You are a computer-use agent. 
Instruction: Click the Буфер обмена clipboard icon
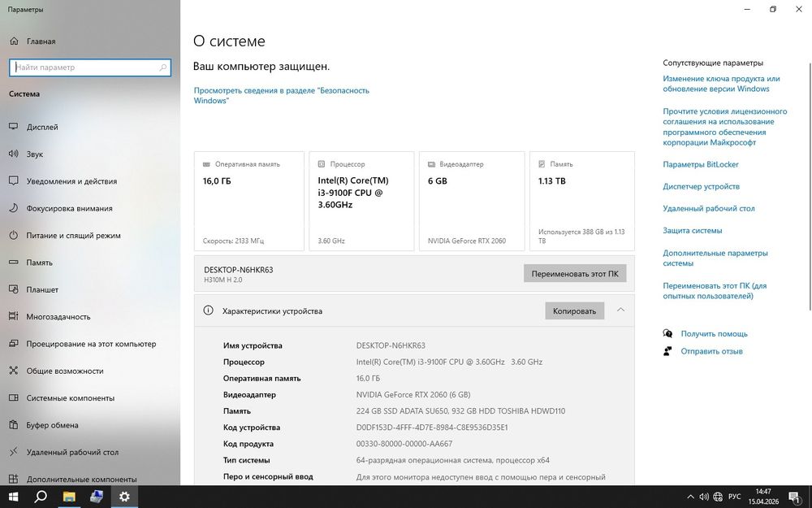[x=14, y=425]
